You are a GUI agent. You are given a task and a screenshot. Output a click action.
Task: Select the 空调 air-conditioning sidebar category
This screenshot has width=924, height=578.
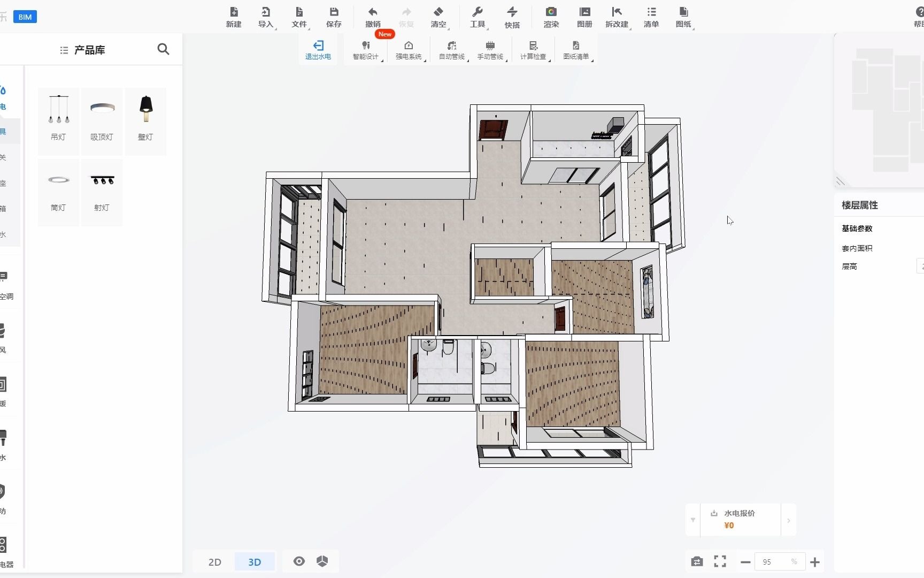(x=5, y=285)
